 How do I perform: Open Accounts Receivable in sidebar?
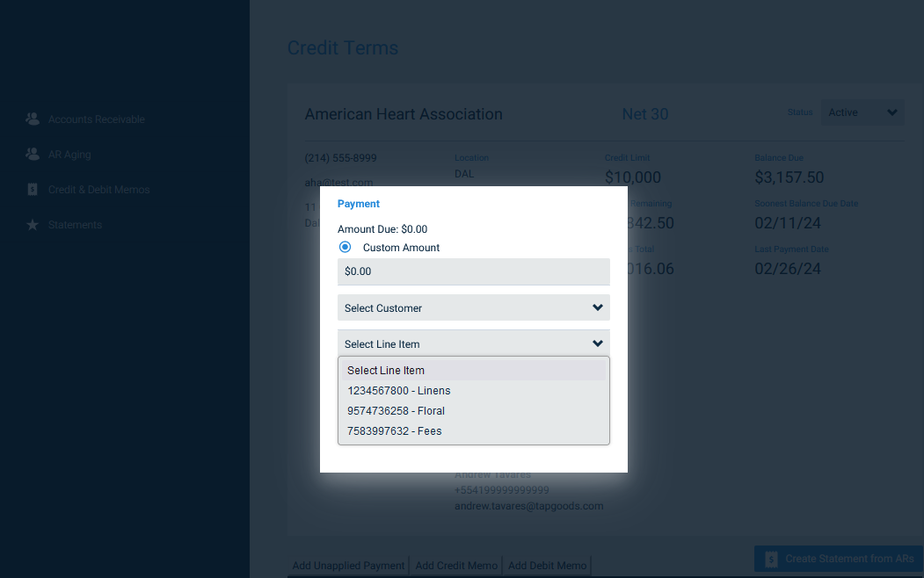tap(96, 119)
